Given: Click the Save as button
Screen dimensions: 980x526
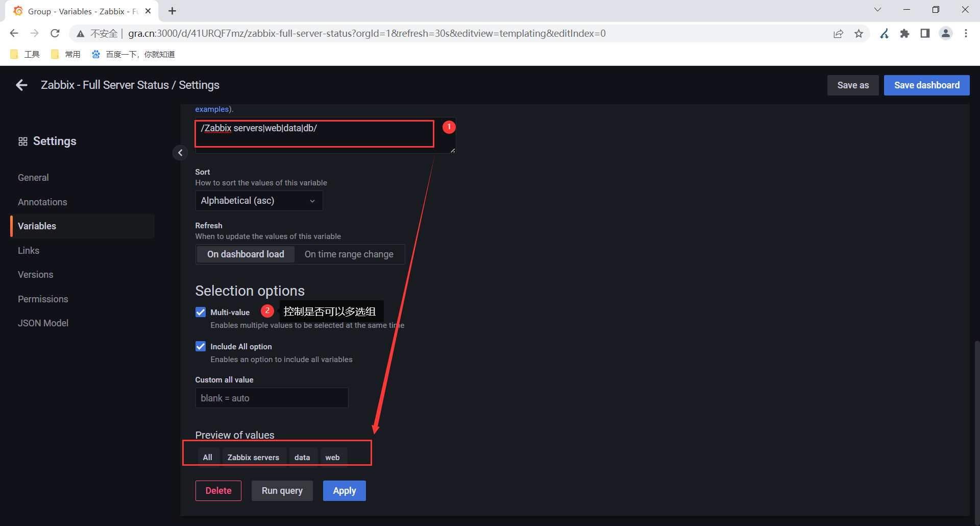Looking at the screenshot, I should pos(853,85).
